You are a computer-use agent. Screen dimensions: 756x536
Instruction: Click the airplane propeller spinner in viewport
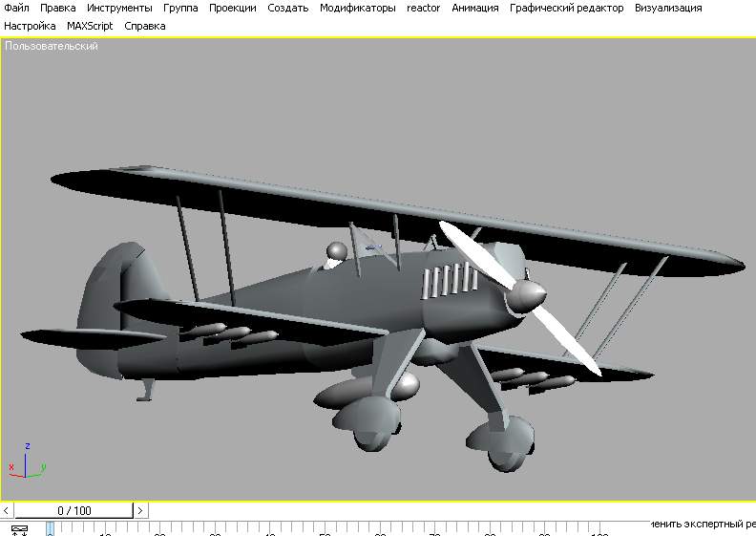pos(527,296)
